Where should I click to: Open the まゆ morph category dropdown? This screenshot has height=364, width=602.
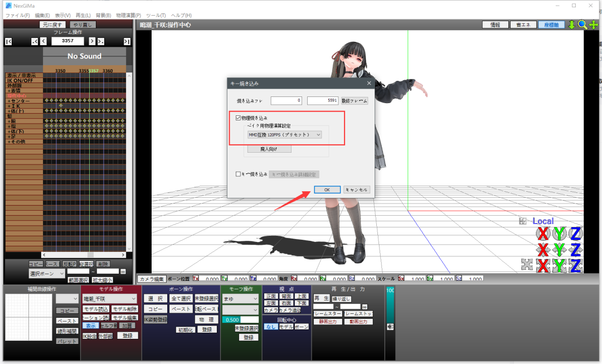click(x=240, y=298)
